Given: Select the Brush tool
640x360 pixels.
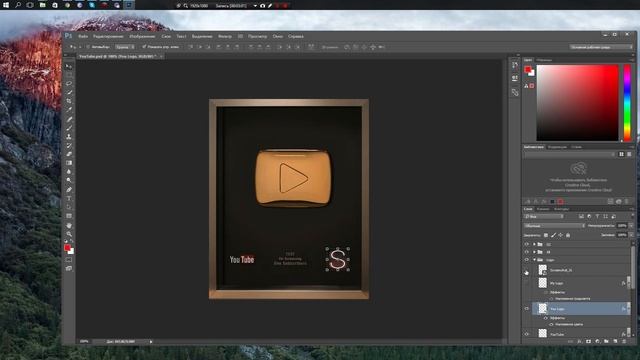Looking at the screenshot, I should tap(69, 128).
